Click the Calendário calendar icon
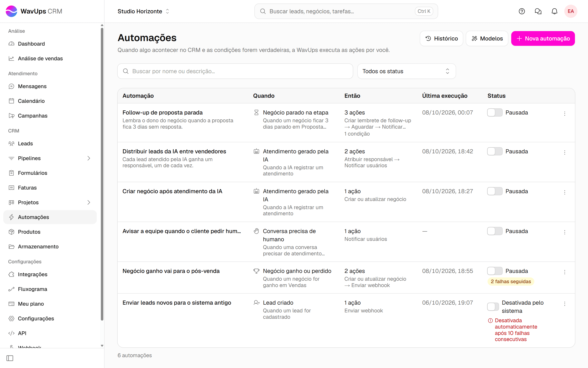This screenshot has width=588, height=368. pyautogui.click(x=11, y=101)
